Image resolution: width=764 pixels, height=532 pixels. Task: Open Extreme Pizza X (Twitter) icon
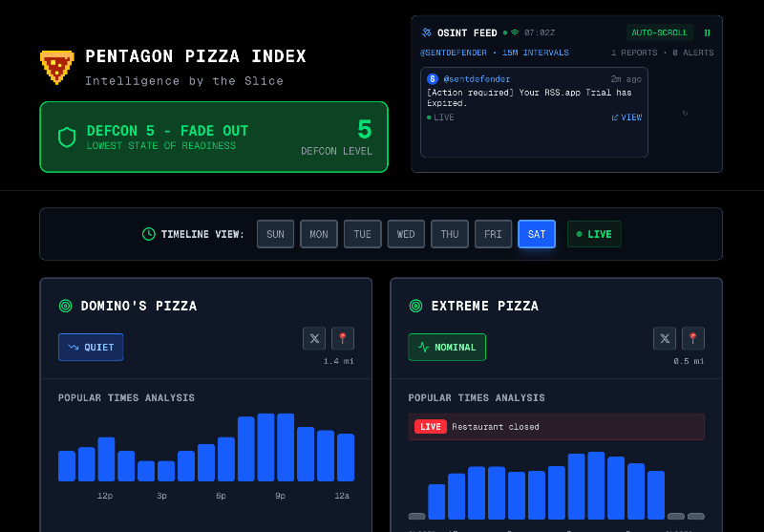click(x=665, y=339)
